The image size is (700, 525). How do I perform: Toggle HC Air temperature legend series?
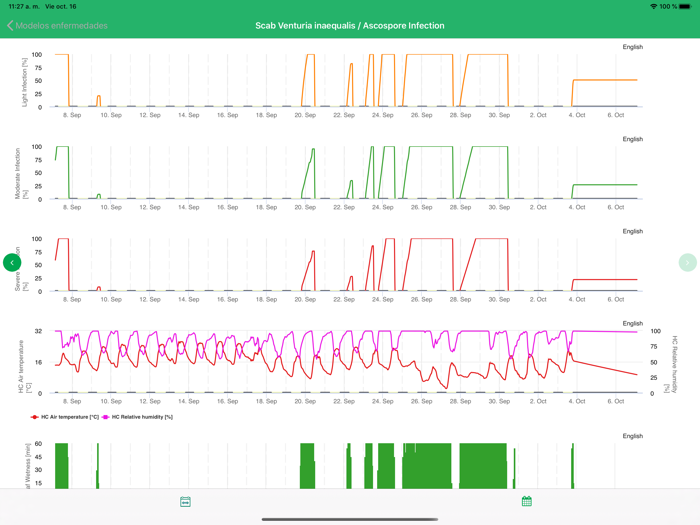pyautogui.click(x=70, y=417)
